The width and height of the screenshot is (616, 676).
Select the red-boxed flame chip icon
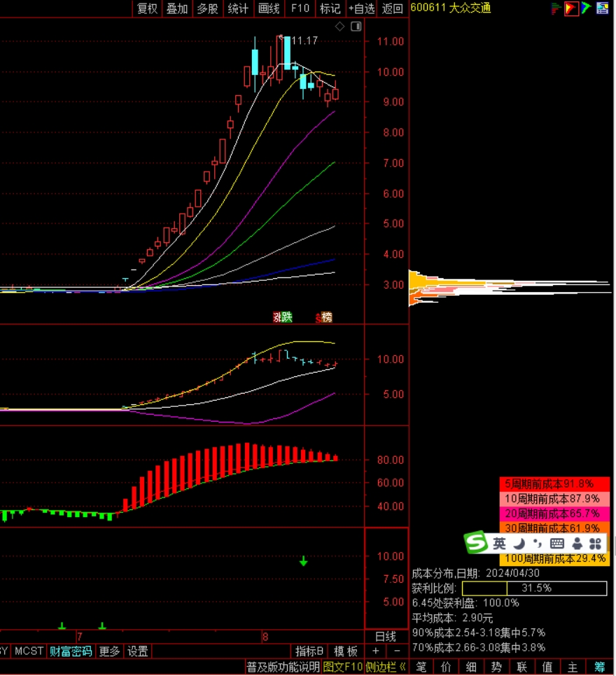571,8
